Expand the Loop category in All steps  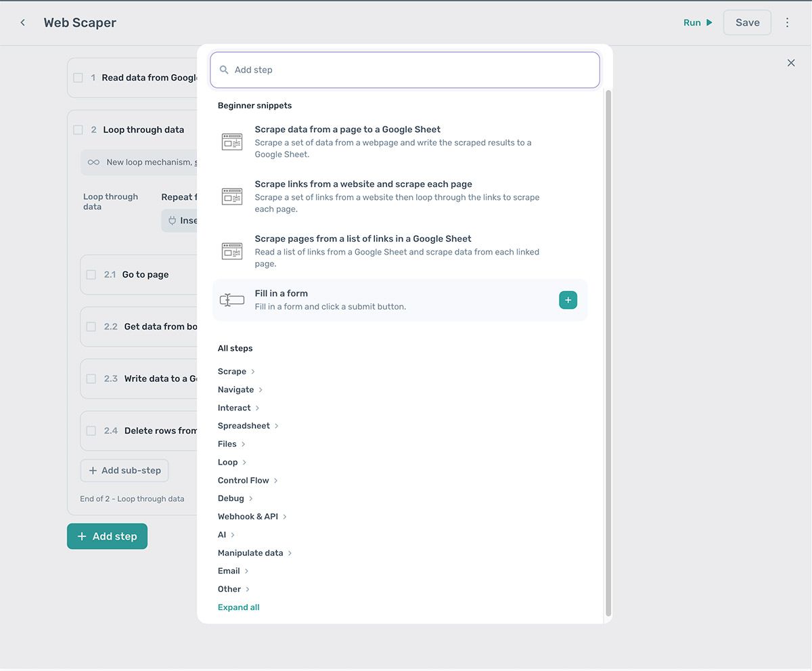click(x=232, y=462)
